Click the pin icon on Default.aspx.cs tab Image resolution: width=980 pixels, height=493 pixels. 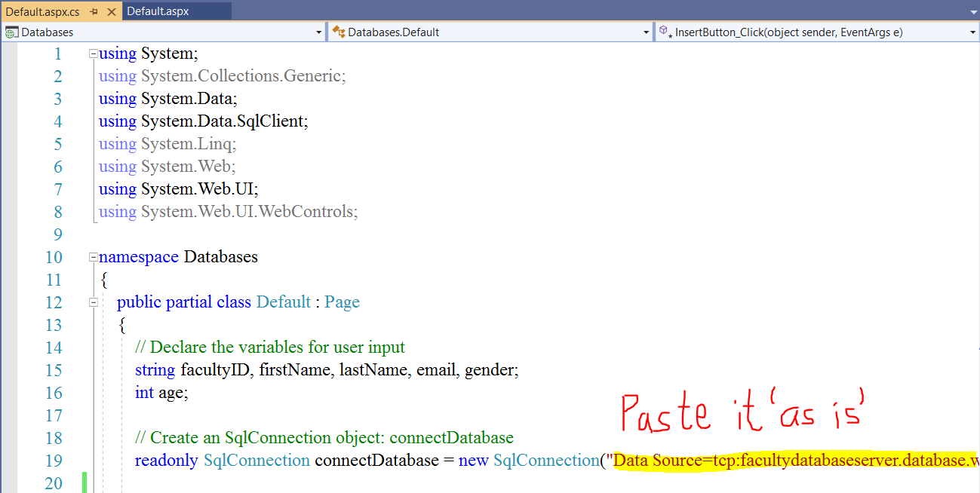94,12
